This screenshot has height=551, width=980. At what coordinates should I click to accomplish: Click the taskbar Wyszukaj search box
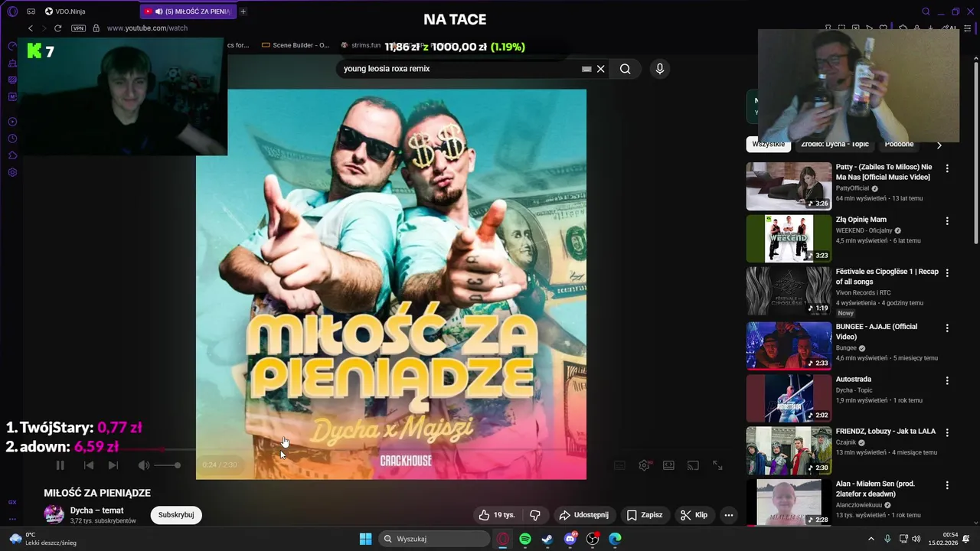click(435, 539)
